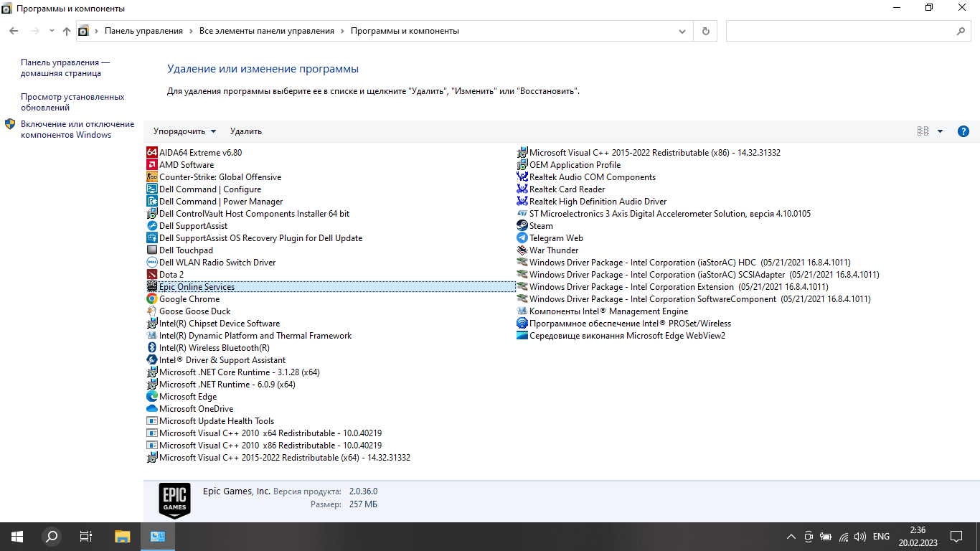Expand chevron after Панель управления breadcrumb

192,31
